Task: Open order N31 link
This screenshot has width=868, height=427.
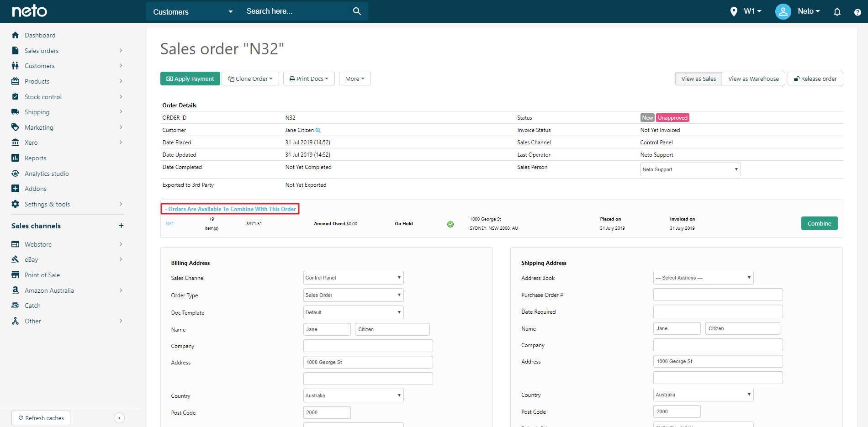Action: coord(169,224)
